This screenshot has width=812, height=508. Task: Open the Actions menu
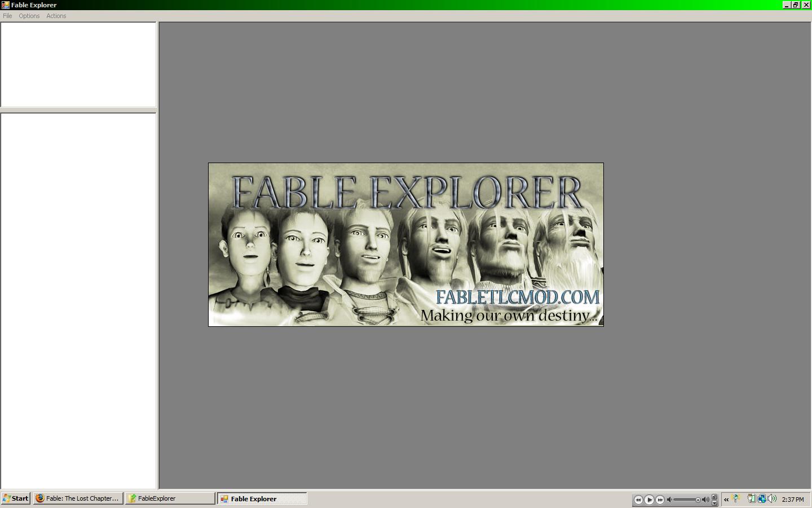coord(56,16)
